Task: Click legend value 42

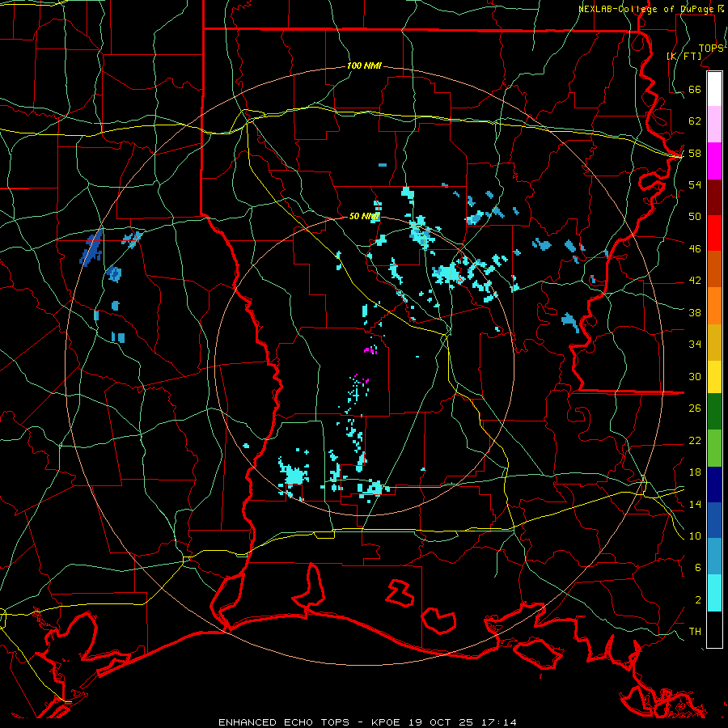Action: pos(695,280)
